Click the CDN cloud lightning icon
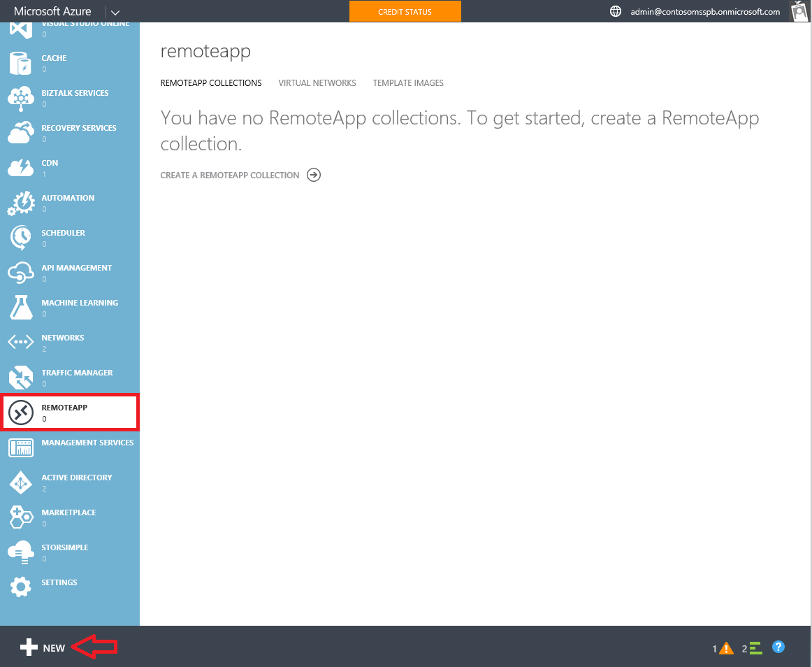The image size is (812, 667). [x=21, y=168]
